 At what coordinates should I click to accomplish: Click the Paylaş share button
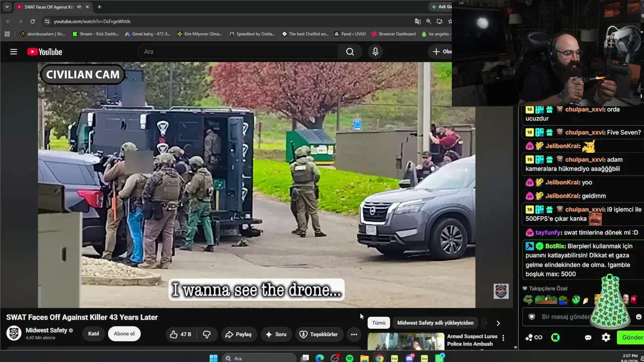tap(238, 334)
